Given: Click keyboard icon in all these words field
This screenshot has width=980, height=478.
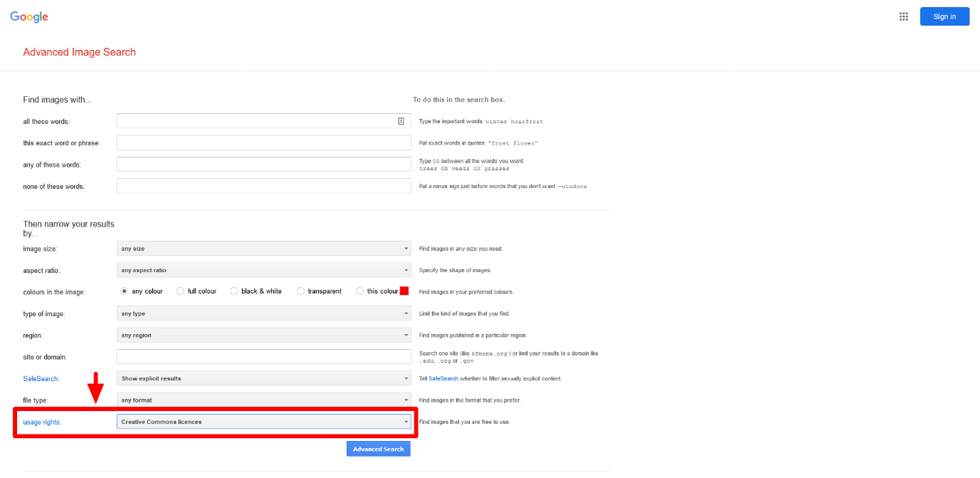Looking at the screenshot, I should tap(401, 122).
